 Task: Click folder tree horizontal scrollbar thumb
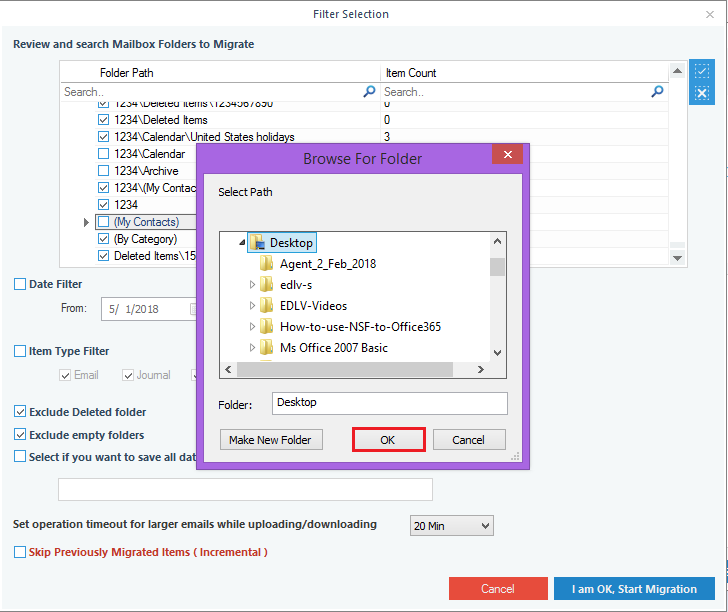pos(344,370)
